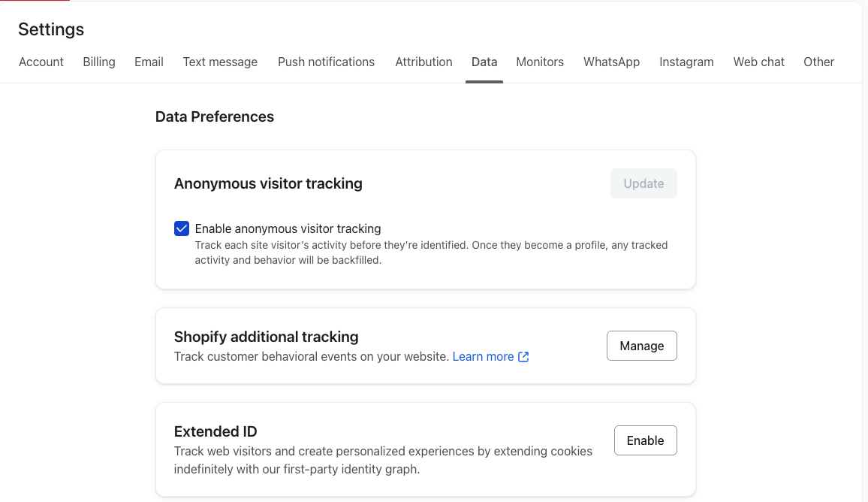This screenshot has height=502, width=868.
Task: Click the Update button for visitor tracking
Action: click(643, 183)
